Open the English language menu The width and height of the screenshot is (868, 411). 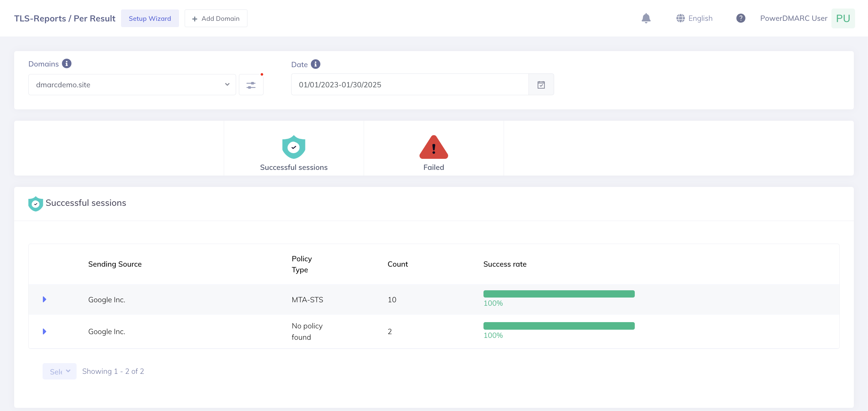[x=700, y=18]
